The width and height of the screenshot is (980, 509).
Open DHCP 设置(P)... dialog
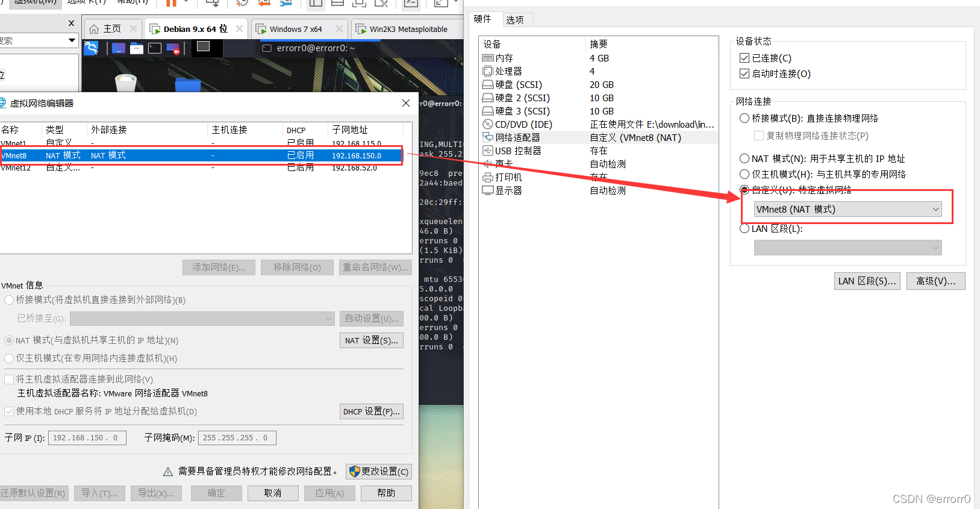(372, 411)
